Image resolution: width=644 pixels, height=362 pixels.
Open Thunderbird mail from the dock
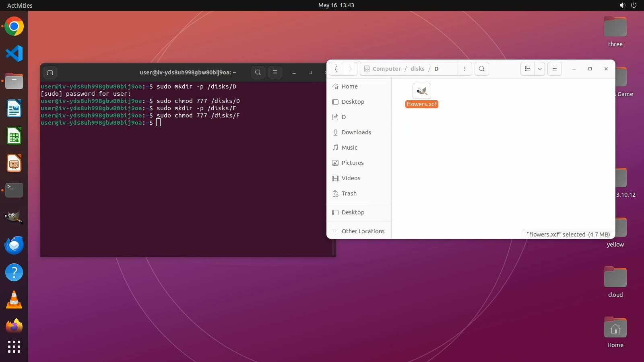point(14,245)
